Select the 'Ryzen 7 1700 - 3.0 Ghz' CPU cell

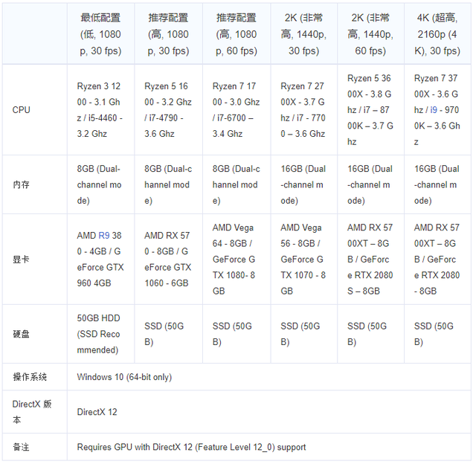point(237,110)
